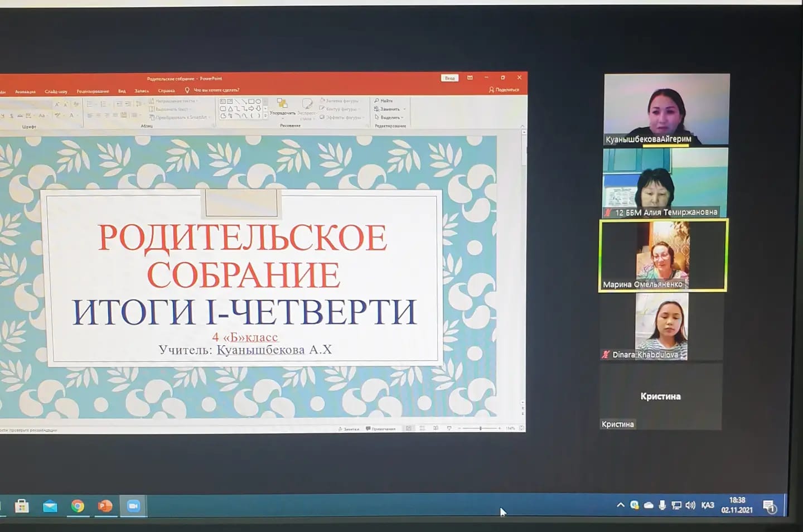Expand the shapes gallery more arrow
The height and width of the screenshot is (532, 803).
[265, 116]
